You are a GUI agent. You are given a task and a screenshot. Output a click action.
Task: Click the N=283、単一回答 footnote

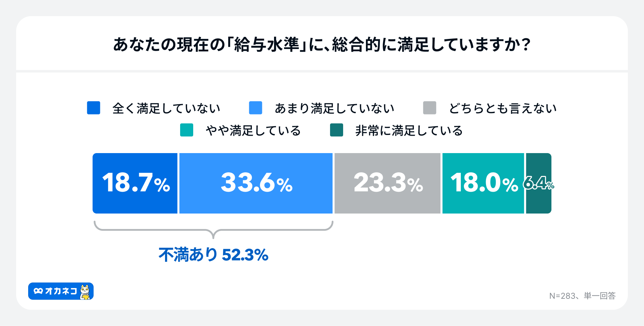click(582, 296)
